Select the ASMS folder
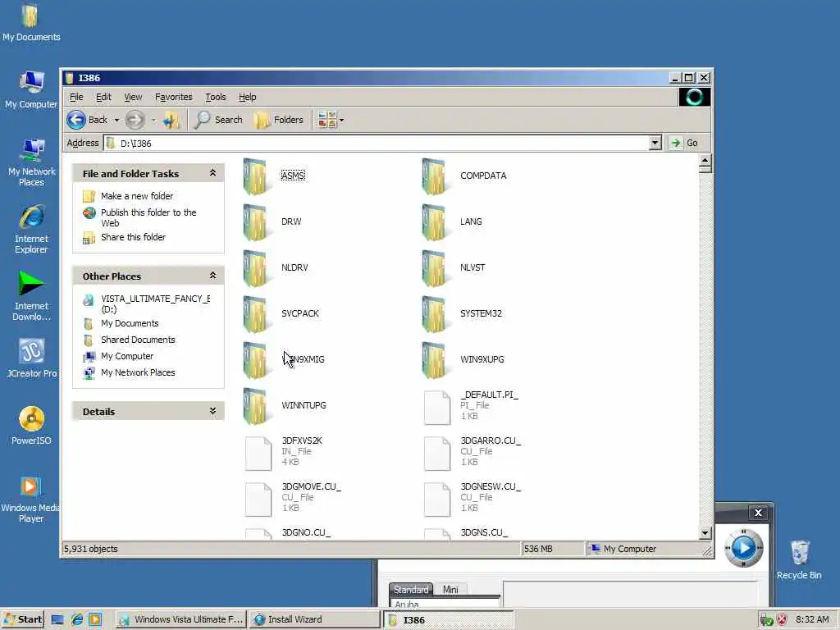Image resolution: width=840 pixels, height=630 pixels. (x=275, y=176)
